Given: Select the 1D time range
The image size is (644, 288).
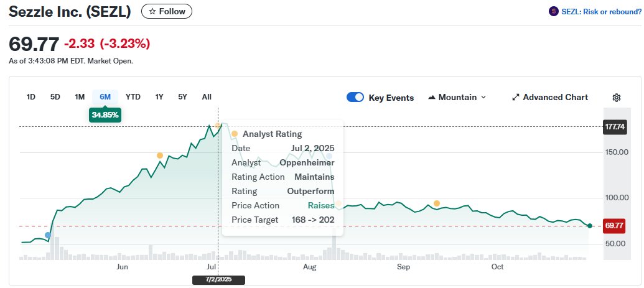Looking at the screenshot, I should click(x=31, y=97).
